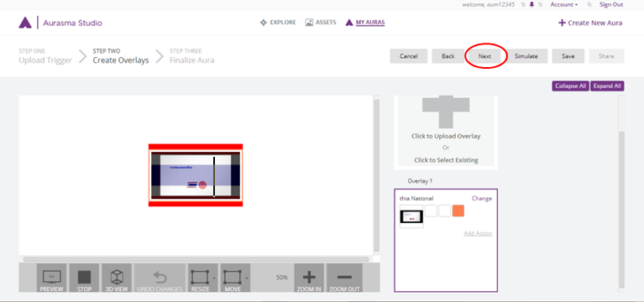Click the Next button
The width and height of the screenshot is (644, 302).
click(484, 56)
